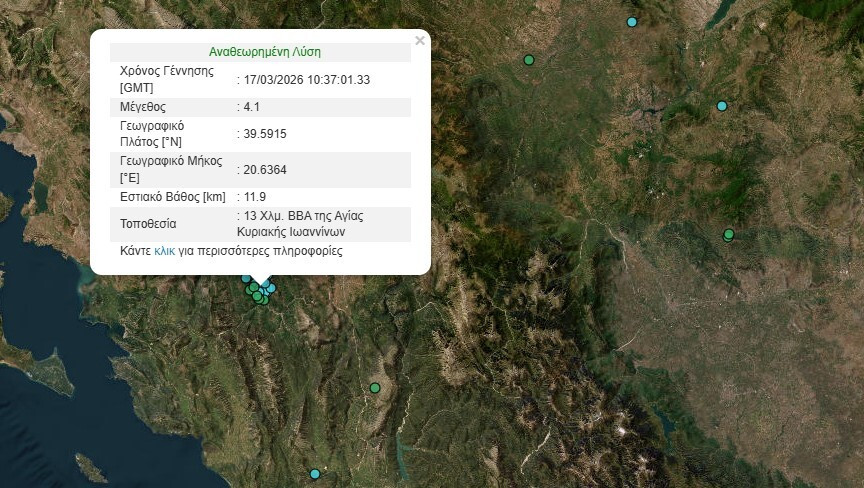Image resolution: width=864 pixels, height=488 pixels.
Task: Click rightmost cyan marker in the cluster under popup
Action: tap(271, 288)
